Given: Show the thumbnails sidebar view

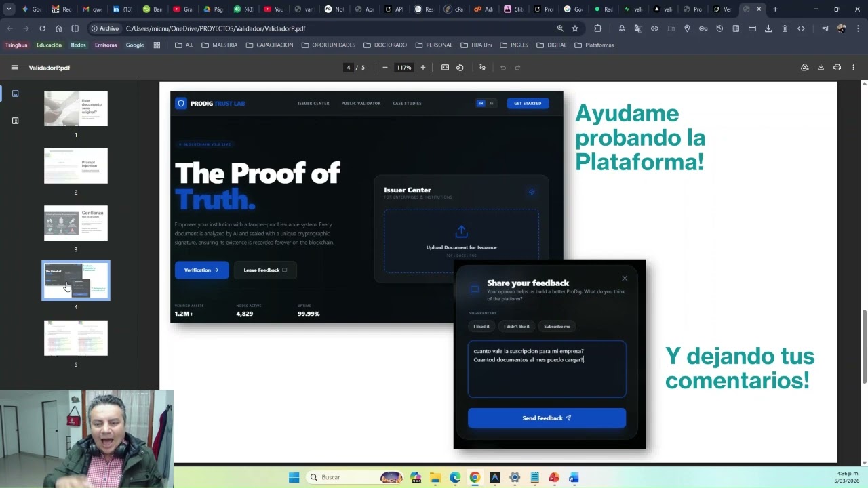Looking at the screenshot, I should coord(16,94).
